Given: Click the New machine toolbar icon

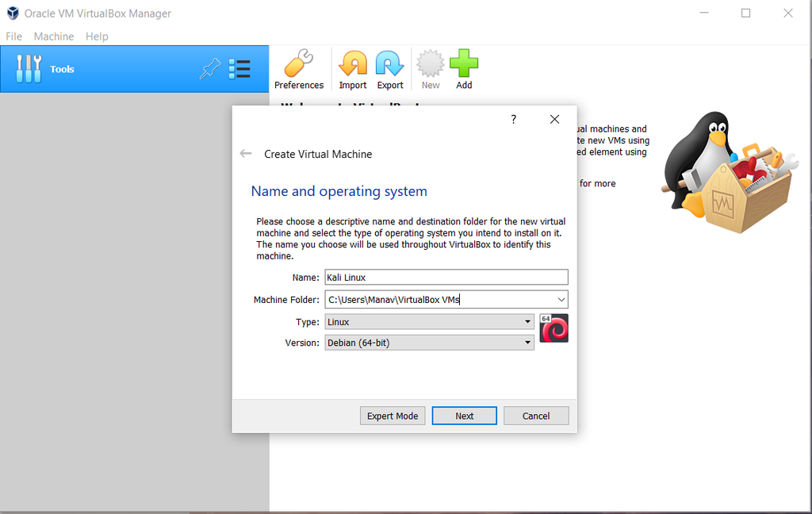Looking at the screenshot, I should pos(431,70).
